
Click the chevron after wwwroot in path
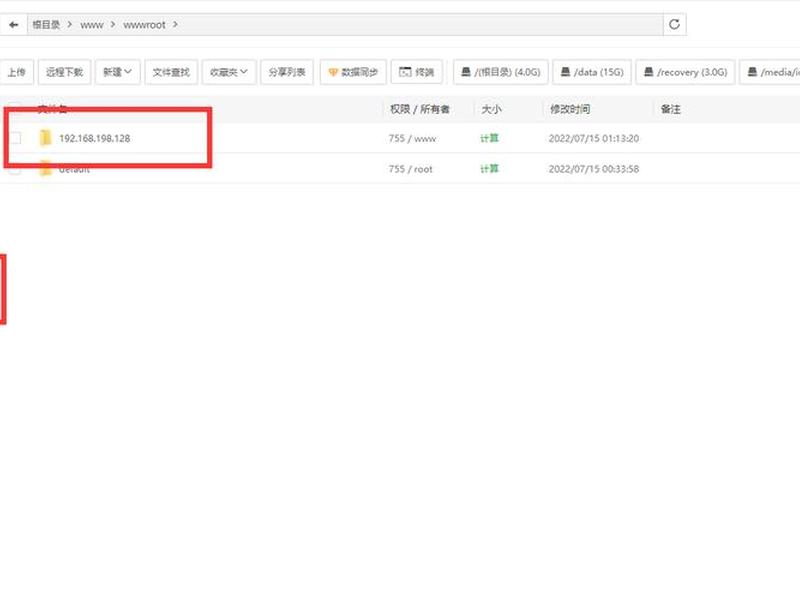tap(175, 24)
